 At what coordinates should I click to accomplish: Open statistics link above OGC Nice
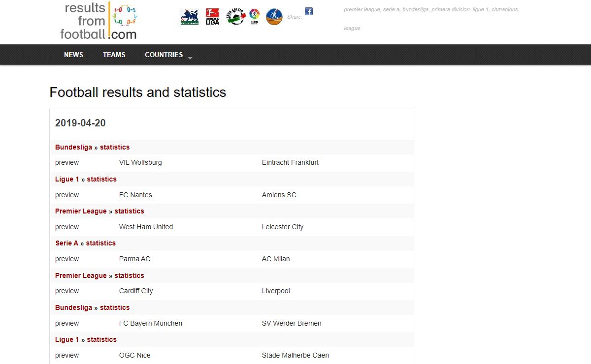(x=102, y=339)
